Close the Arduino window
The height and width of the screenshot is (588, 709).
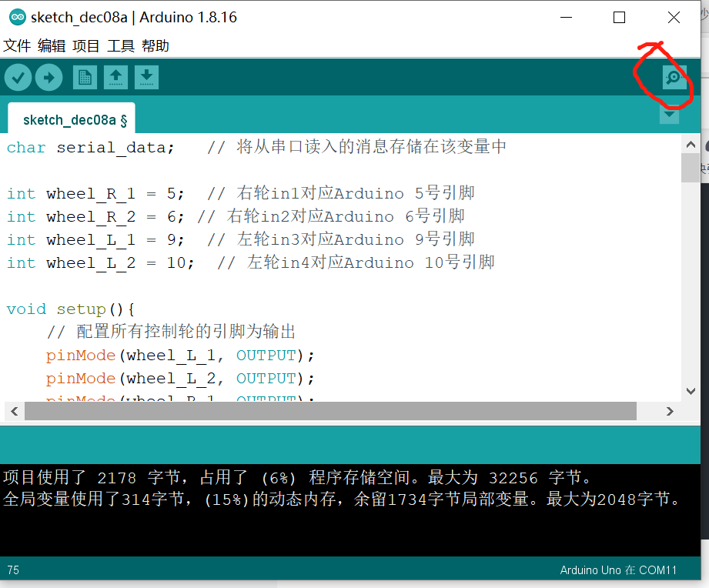[x=674, y=18]
